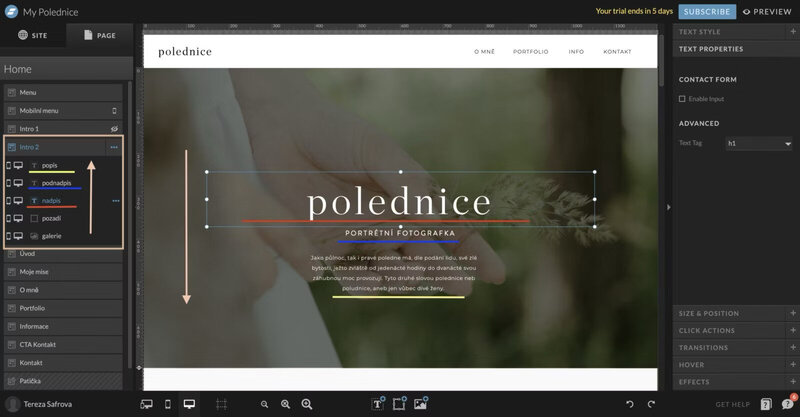Click the add rectangle shape icon
The height and width of the screenshot is (417, 800).
(x=400, y=404)
